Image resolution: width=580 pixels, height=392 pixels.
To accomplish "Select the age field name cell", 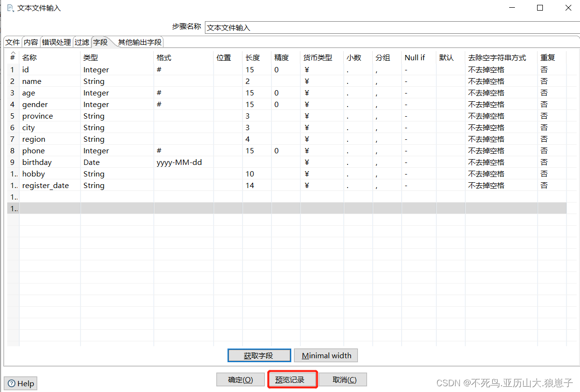I will pos(50,93).
